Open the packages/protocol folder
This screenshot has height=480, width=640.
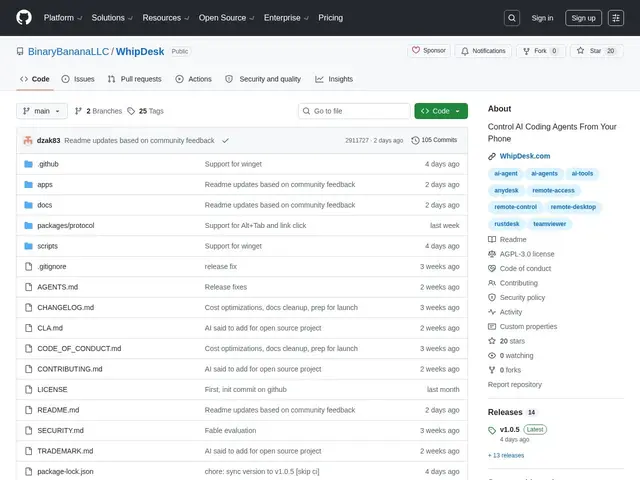point(66,225)
